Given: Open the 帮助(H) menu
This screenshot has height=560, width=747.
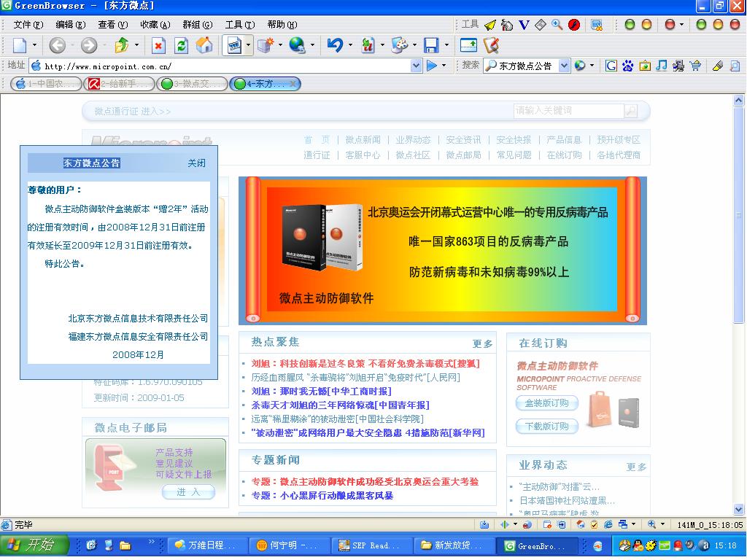Looking at the screenshot, I should point(282,25).
